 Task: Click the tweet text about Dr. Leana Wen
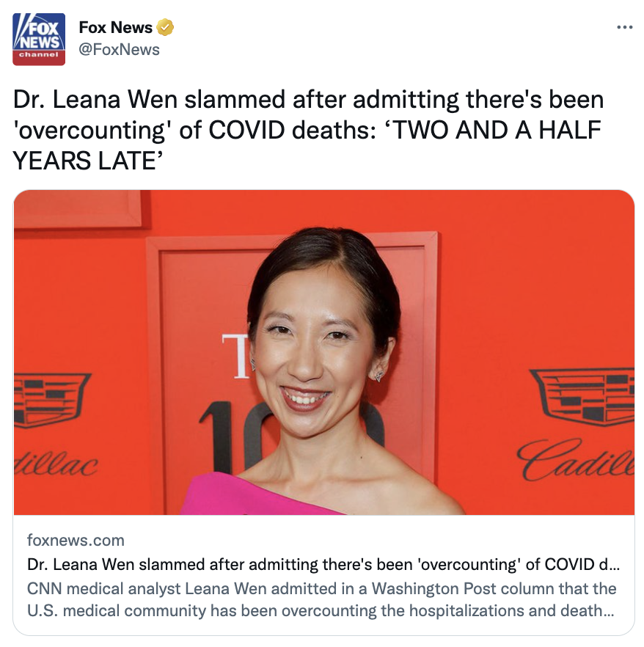pyautogui.click(x=308, y=130)
